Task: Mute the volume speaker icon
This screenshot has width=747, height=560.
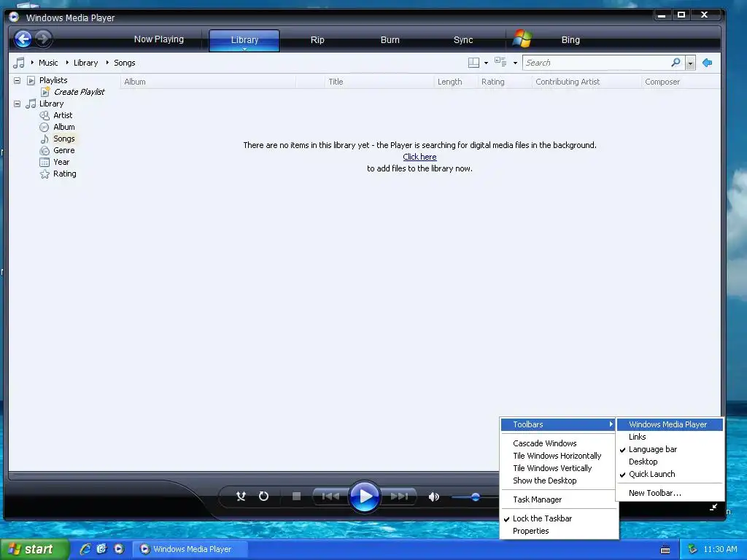Action: 433,497
